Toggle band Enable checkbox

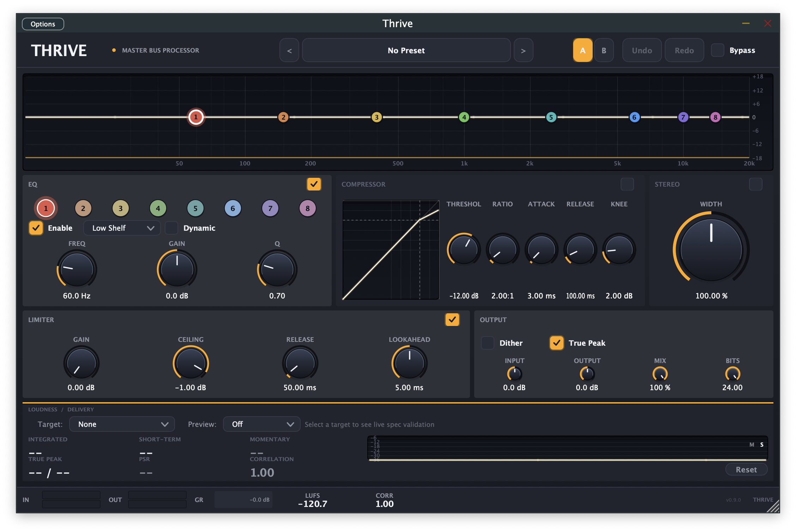36,228
